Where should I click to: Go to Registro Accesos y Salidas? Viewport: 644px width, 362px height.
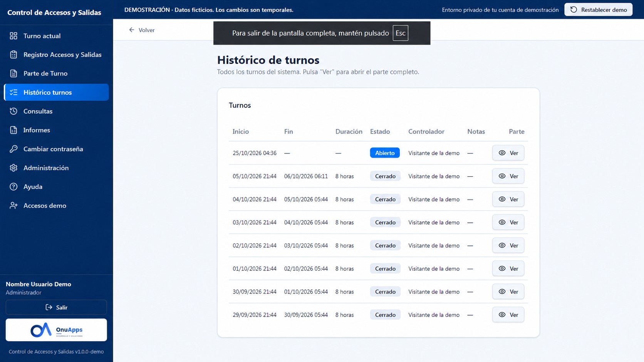tap(56, 55)
